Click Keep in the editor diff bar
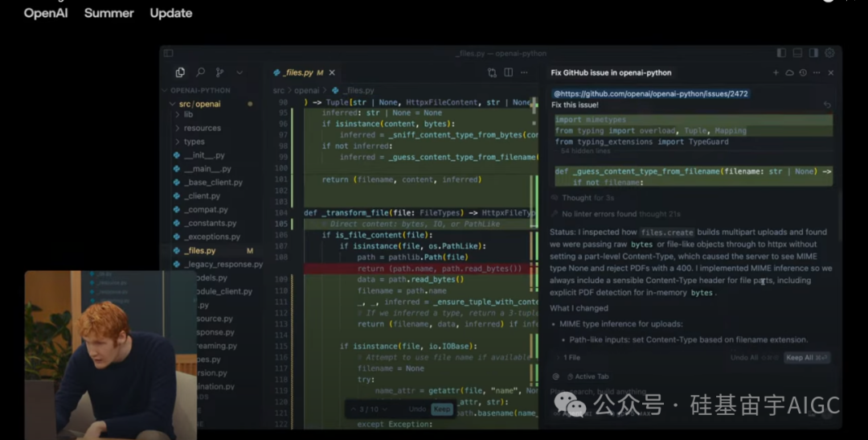This screenshot has height=440, width=868. click(x=441, y=409)
